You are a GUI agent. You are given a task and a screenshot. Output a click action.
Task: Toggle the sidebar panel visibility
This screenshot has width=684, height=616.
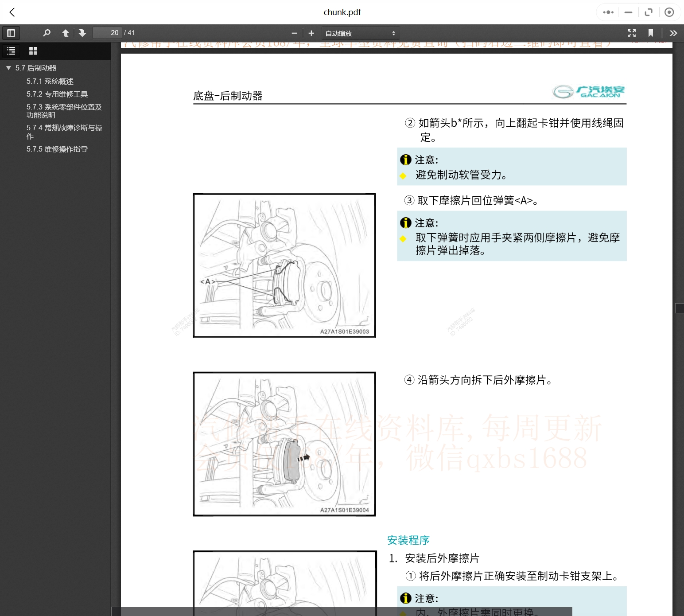pos(11,33)
